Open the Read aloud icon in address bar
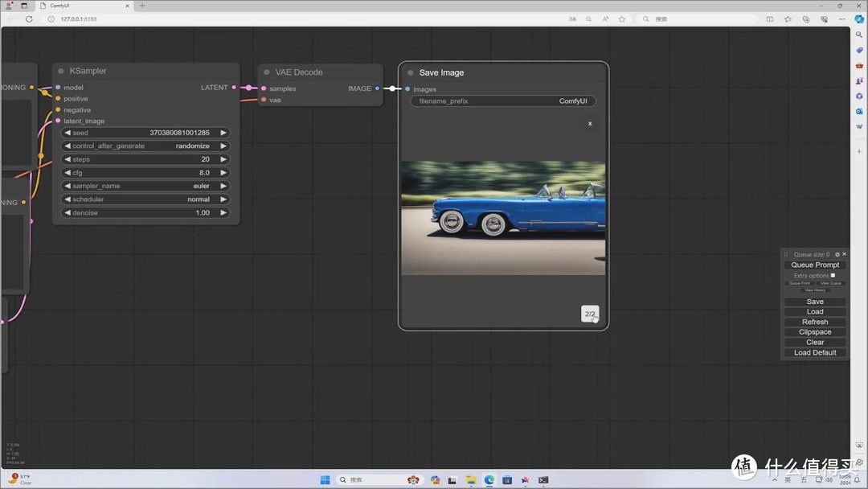 click(606, 18)
